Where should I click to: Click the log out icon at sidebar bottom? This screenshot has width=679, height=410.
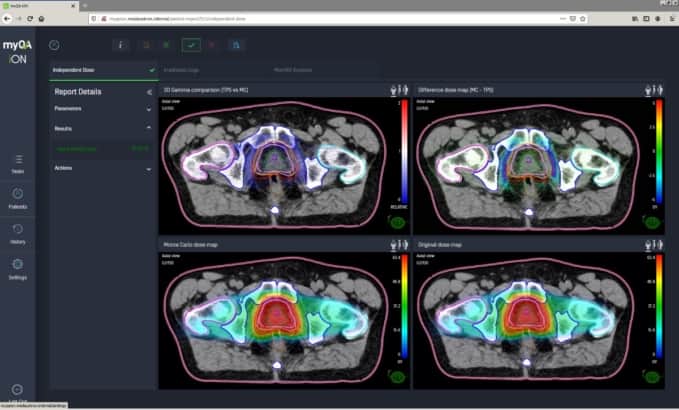(18, 388)
